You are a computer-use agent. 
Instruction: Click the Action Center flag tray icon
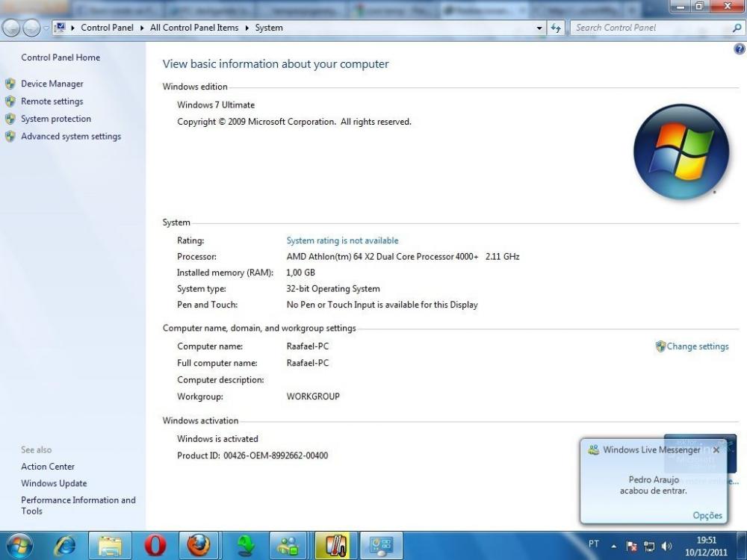(631, 546)
